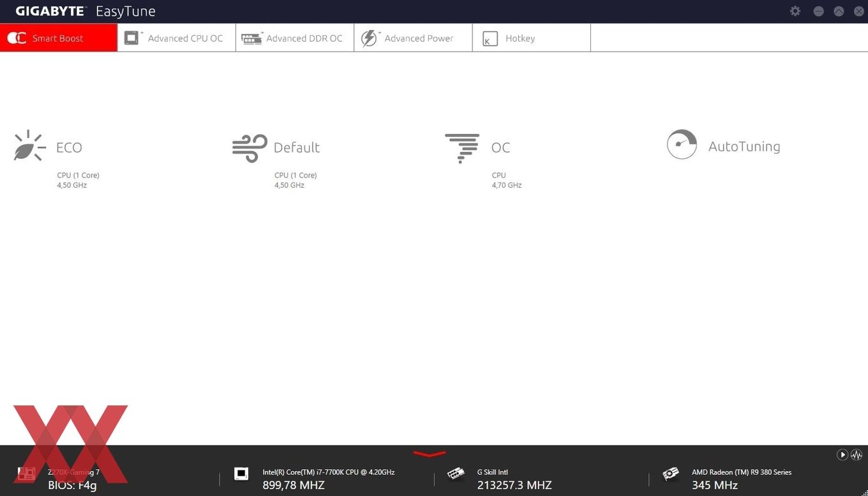
Task: Switch to Advanced DDR OC tab
Action: [x=295, y=38]
